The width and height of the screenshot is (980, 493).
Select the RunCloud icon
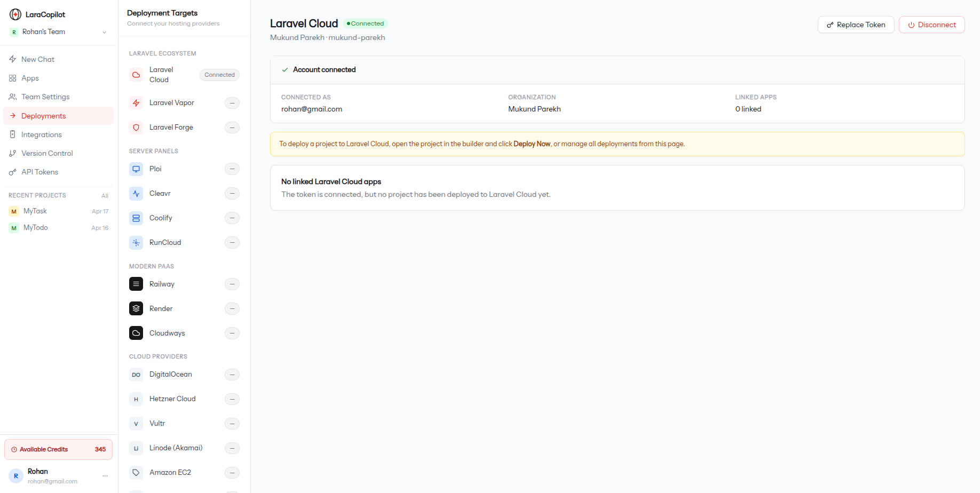(x=136, y=242)
